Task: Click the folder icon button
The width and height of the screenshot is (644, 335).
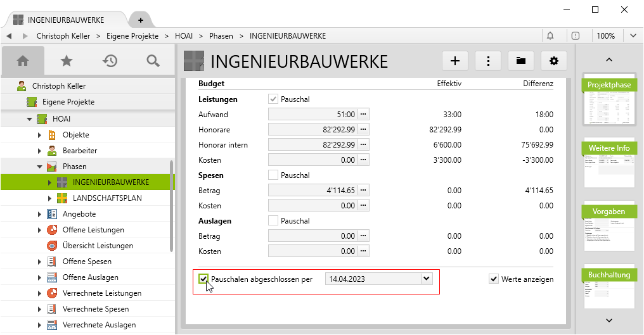Action: tap(521, 61)
